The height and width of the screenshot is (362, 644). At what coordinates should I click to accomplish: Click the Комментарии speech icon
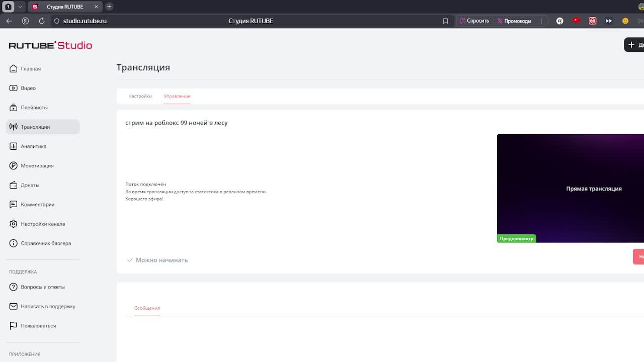13,204
